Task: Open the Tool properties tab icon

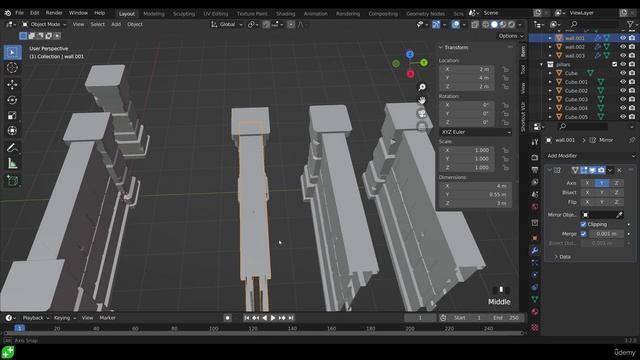Action: pyautogui.click(x=535, y=142)
